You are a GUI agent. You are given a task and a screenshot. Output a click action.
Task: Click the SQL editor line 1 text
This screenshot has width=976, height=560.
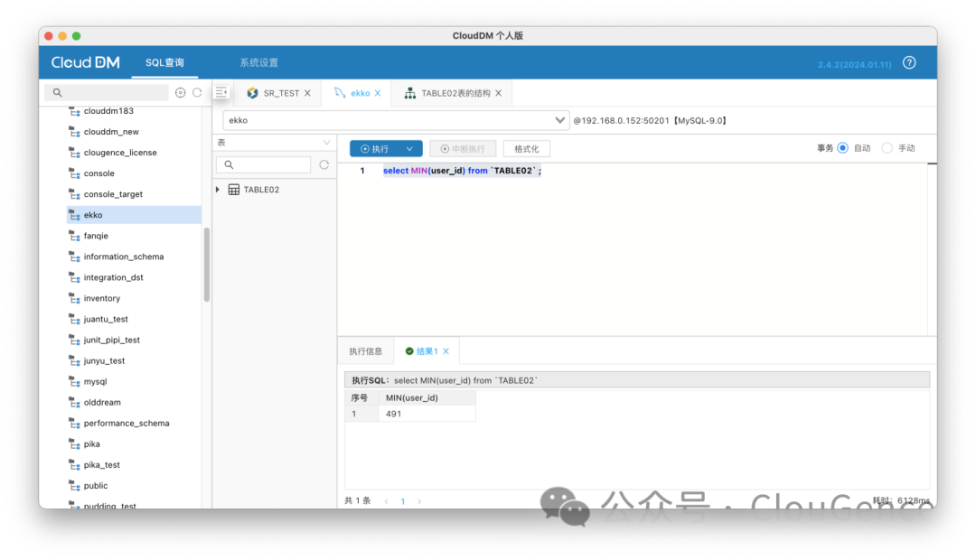point(462,171)
